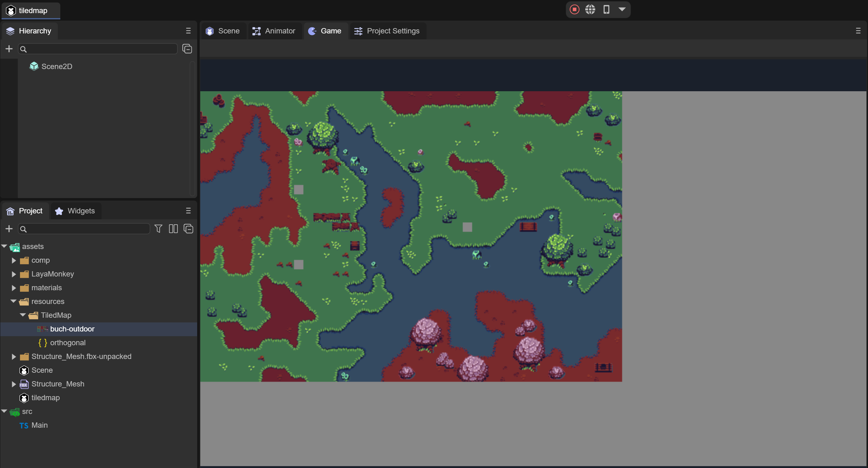
Task: Click the mobile device preview icon
Action: coord(606,9)
